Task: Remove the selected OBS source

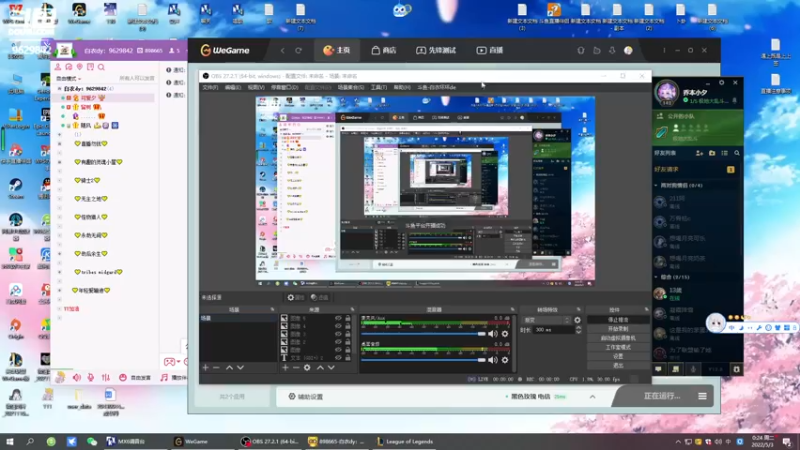Action: (x=296, y=367)
